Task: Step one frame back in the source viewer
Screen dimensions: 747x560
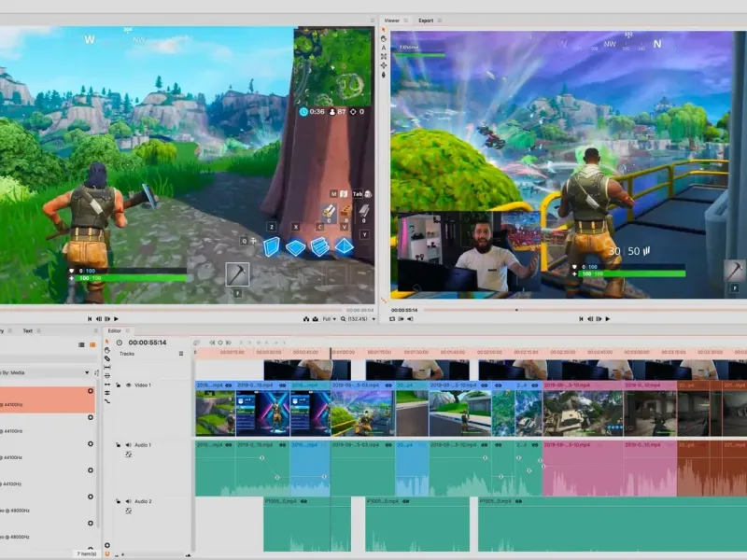Action: (99, 319)
